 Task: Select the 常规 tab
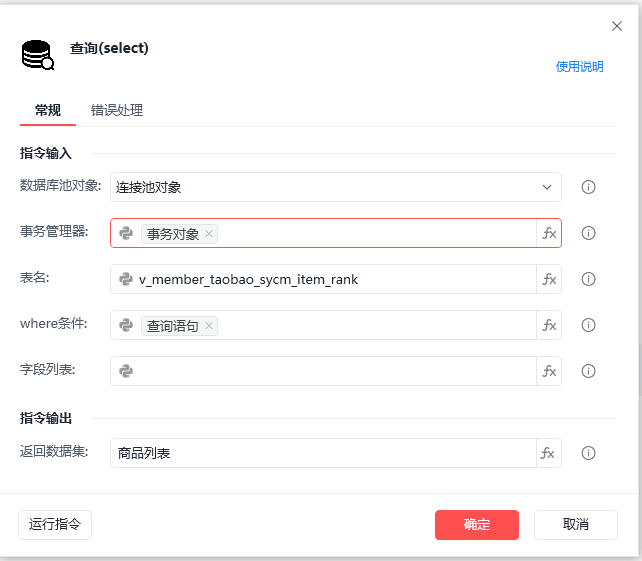coord(48,110)
